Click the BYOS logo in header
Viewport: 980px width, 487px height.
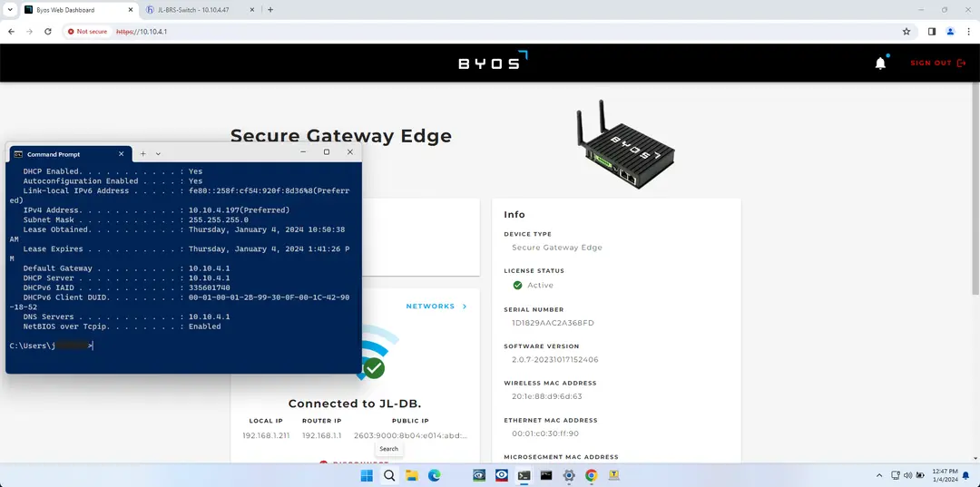point(493,61)
